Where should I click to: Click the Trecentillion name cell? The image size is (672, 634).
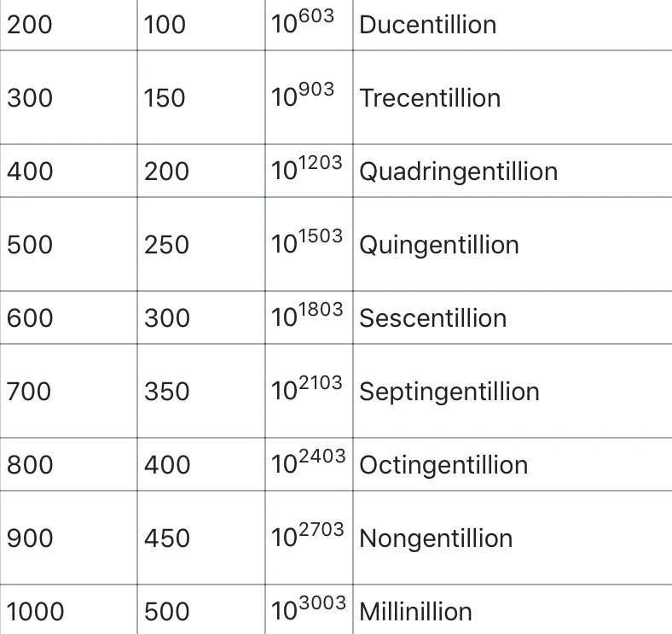(x=430, y=98)
